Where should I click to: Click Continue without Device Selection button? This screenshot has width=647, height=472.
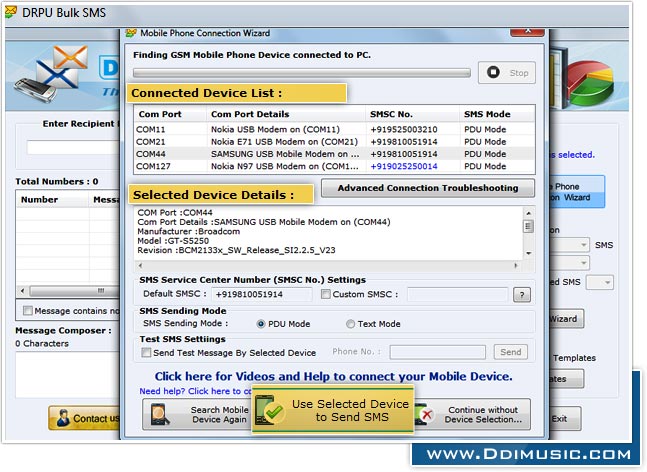click(472, 415)
